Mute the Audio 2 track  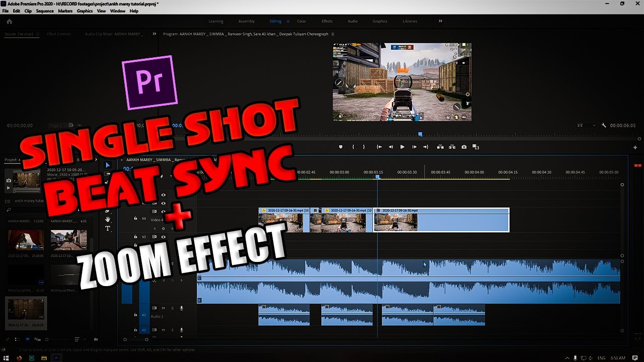(164, 308)
